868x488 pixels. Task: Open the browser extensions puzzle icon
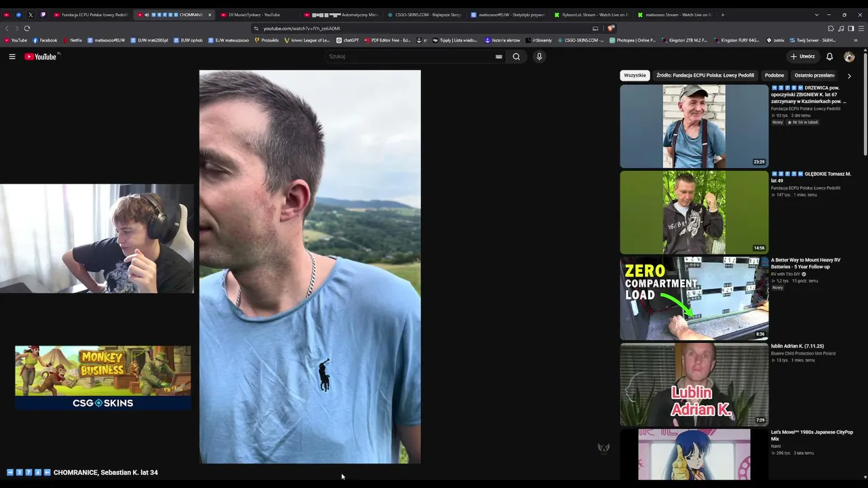coord(831,28)
